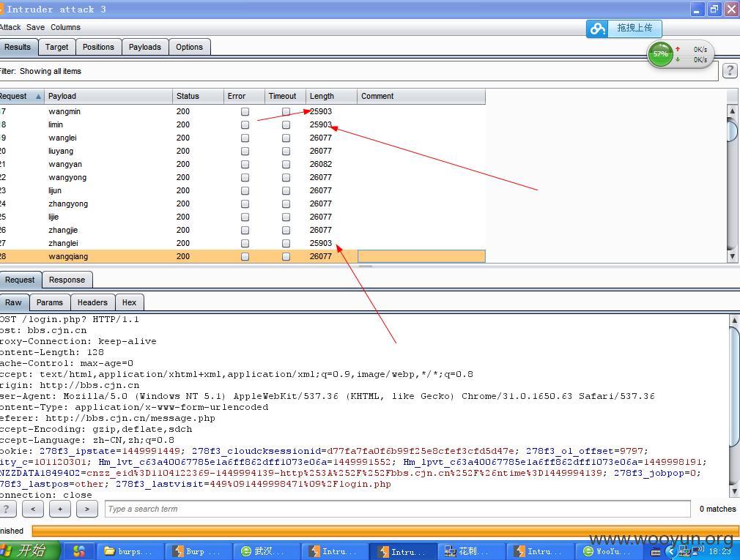This screenshot has height=560, width=740.
Task: Open the Payloads tab
Action: pyautogui.click(x=145, y=47)
